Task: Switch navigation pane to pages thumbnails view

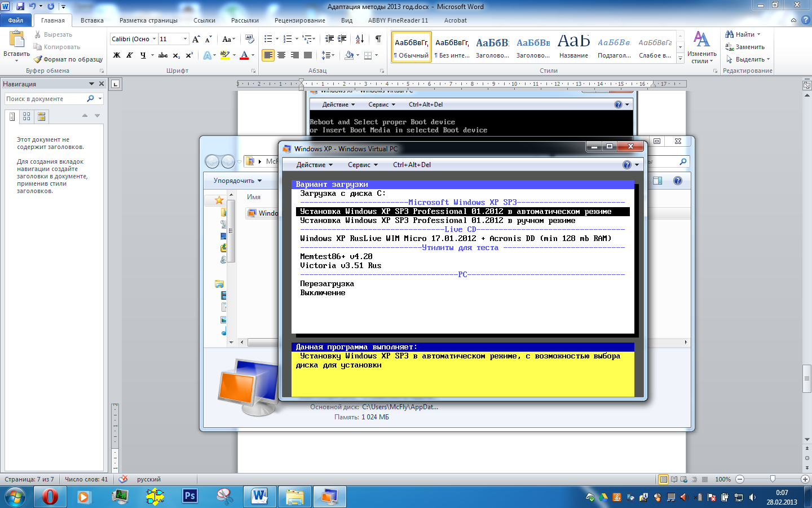Action: point(27,116)
